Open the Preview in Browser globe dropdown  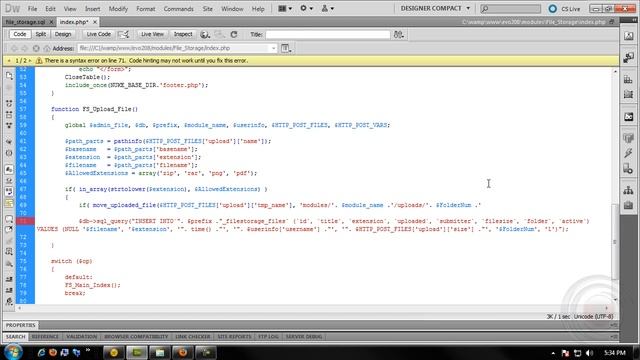pyautogui.click(x=205, y=35)
